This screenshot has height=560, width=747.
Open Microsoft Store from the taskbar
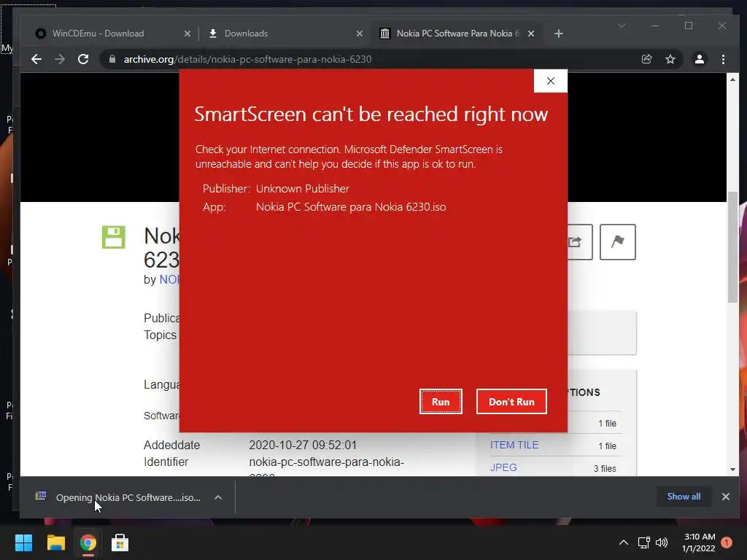point(120,542)
